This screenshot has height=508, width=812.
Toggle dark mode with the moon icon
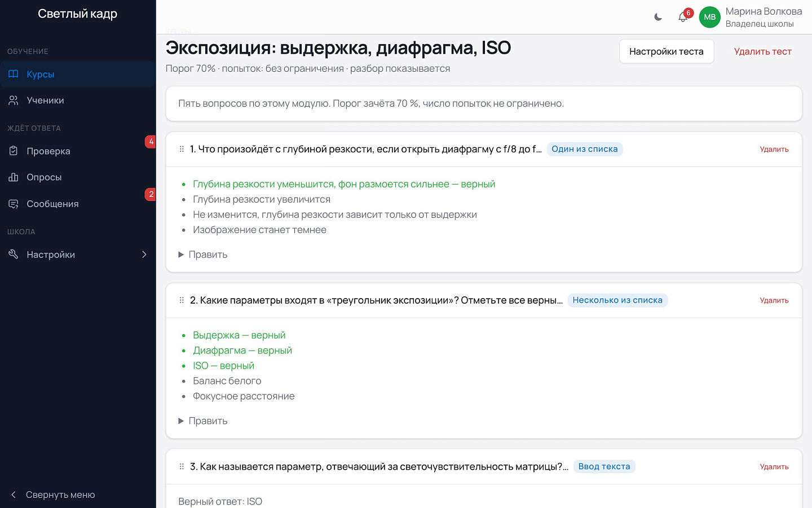pyautogui.click(x=658, y=17)
